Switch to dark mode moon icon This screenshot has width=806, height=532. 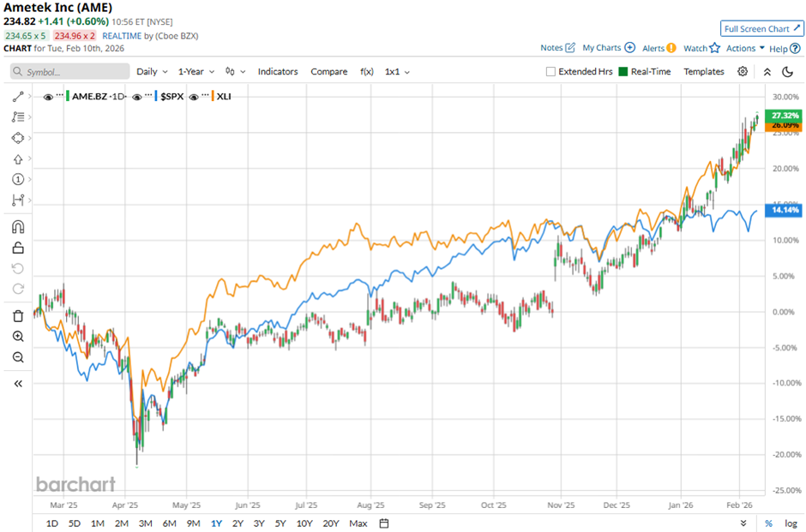(765, 72)
